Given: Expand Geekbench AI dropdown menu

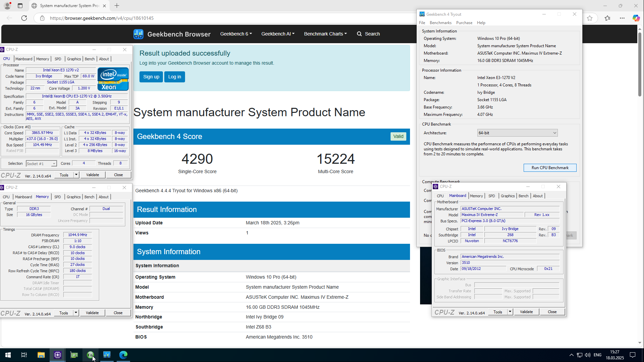Looking at the screenshot, I should pyautogui.click(x=278, y=34).
